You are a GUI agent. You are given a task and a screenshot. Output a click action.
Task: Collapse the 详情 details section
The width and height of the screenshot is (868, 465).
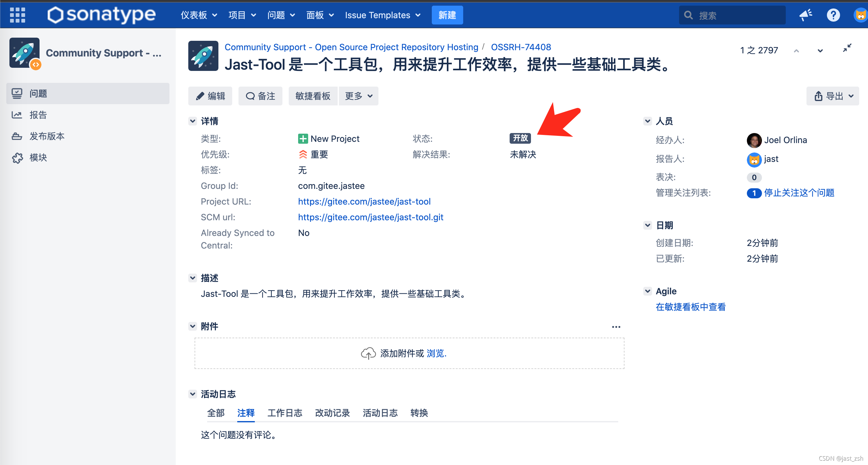[192, 121]
